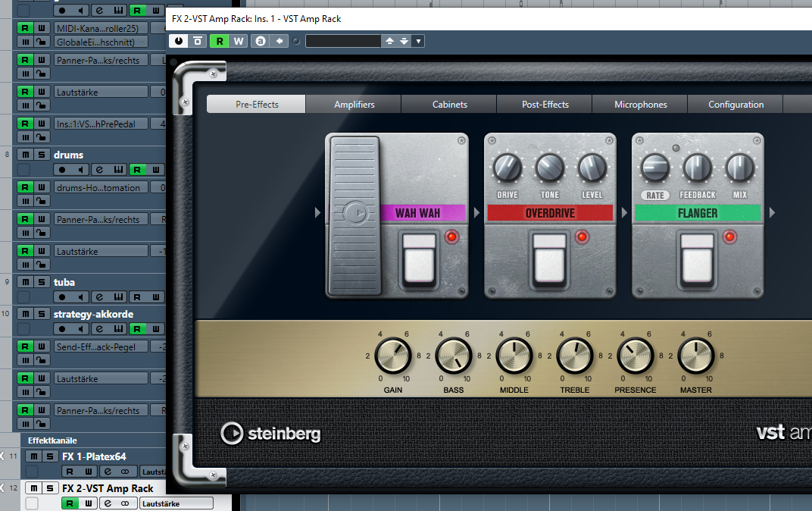Screen dimensions: 812x511
Task: Toggle monitor speaker on strategy-akkorde track
Action: coord(80,328)
